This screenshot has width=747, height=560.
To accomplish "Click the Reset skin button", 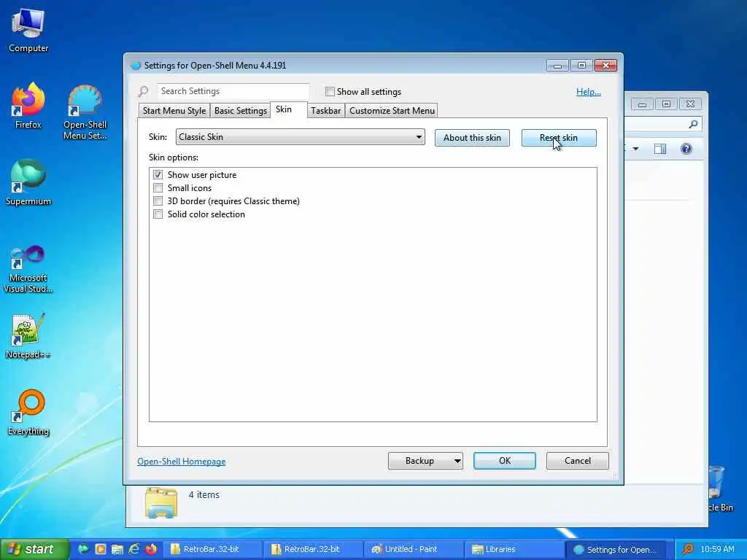I will pos(559,138).
